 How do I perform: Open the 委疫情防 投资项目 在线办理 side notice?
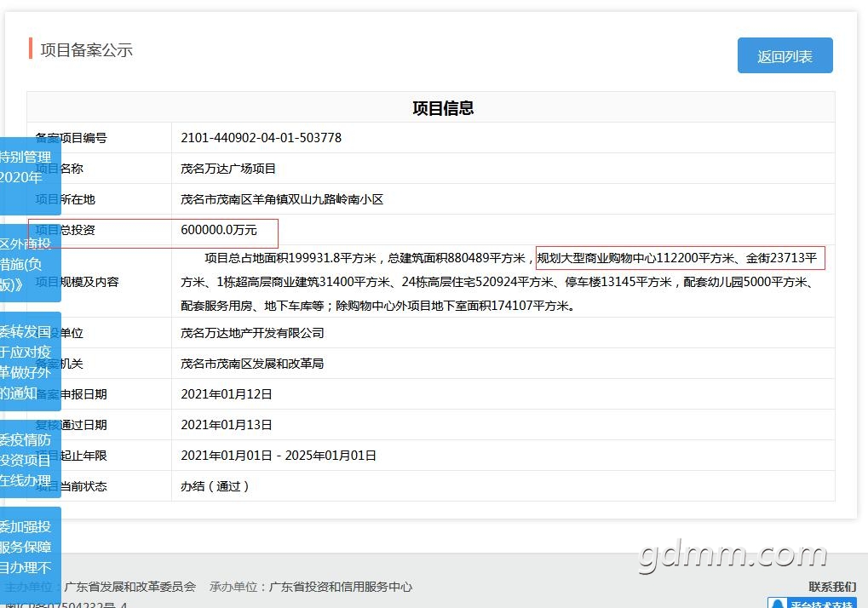pyautogui.click(x=31, y=459)
